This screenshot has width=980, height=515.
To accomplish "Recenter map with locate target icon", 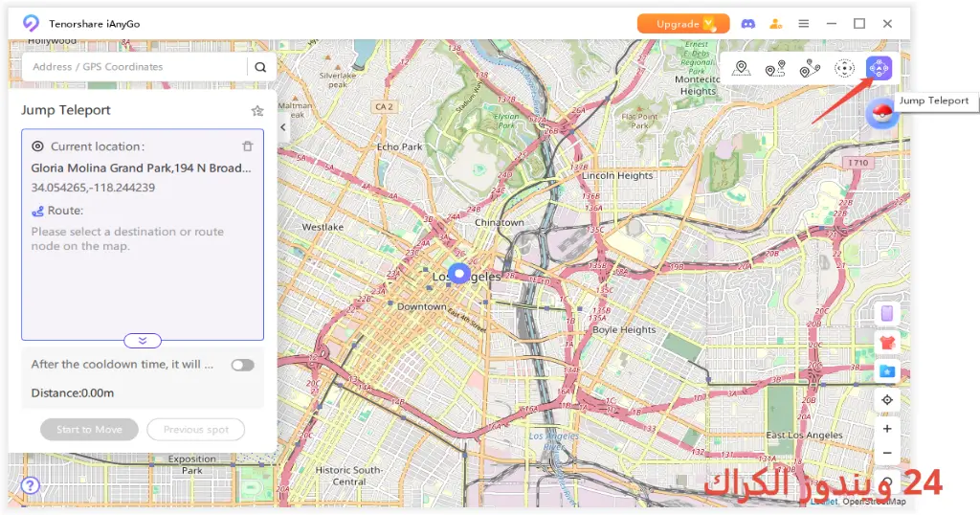I will [x=887, y=400].
